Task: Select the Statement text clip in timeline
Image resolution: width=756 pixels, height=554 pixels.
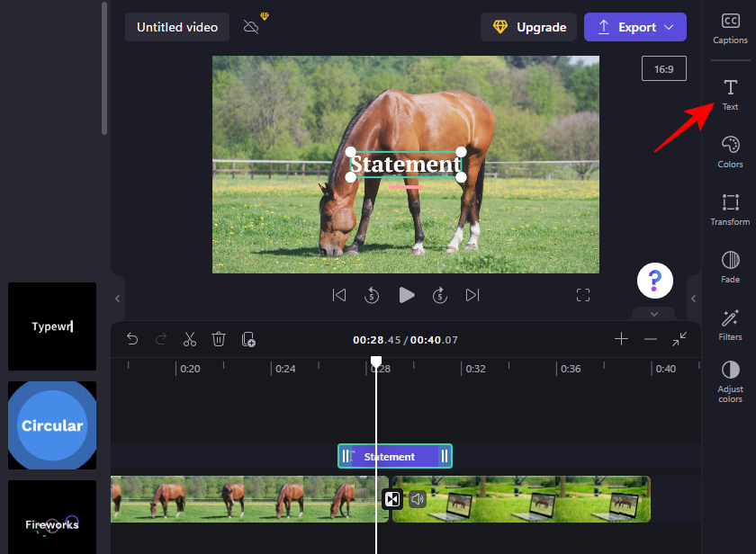Action: (394, 456)
